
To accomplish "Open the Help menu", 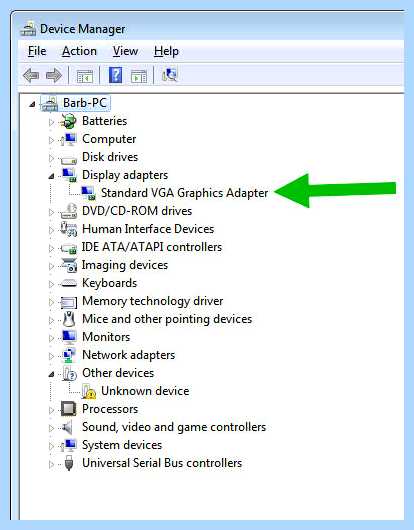I will point(166,51).
